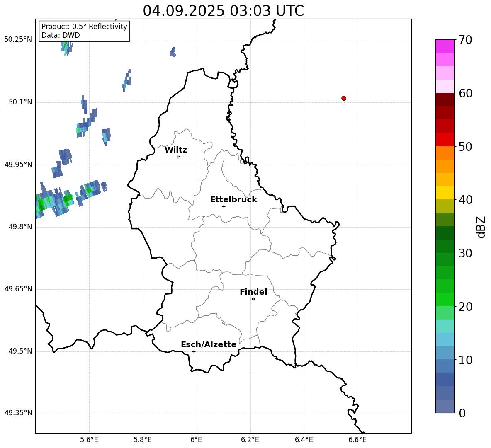This screenshot has height=448, width=491.
Task: Click the 50.25°N latitude label
Action: [x=18, y=40]
